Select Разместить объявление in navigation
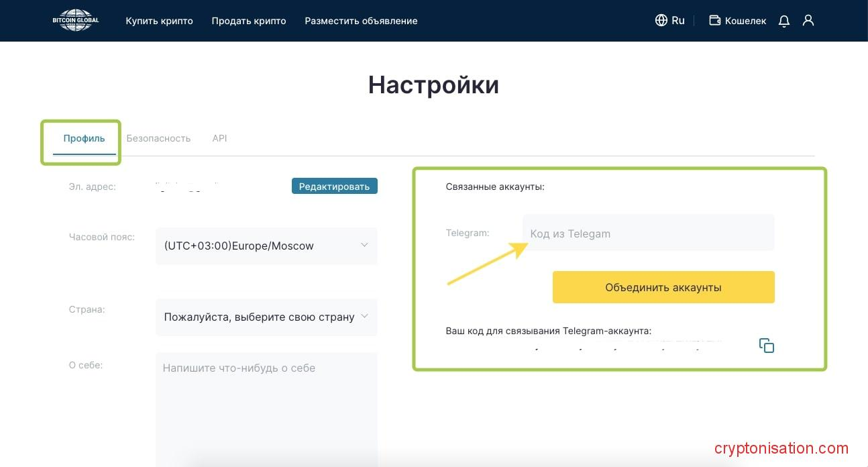The image size is (868, 467). click(x=361, y=21)
